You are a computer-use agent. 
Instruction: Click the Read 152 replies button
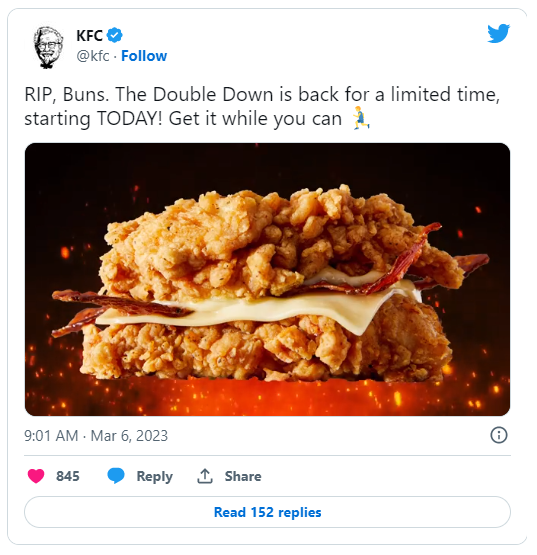point(267,512)
